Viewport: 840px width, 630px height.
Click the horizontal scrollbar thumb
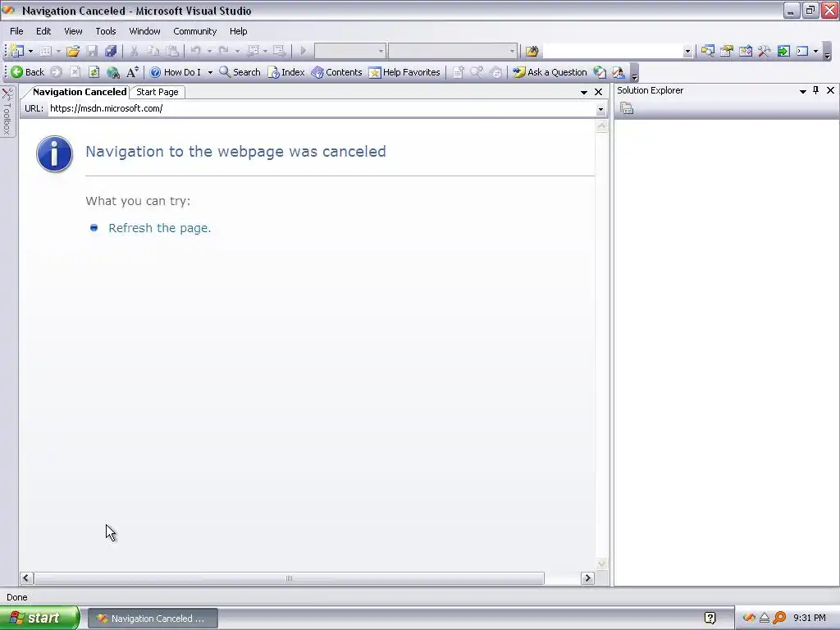point(290,578)
